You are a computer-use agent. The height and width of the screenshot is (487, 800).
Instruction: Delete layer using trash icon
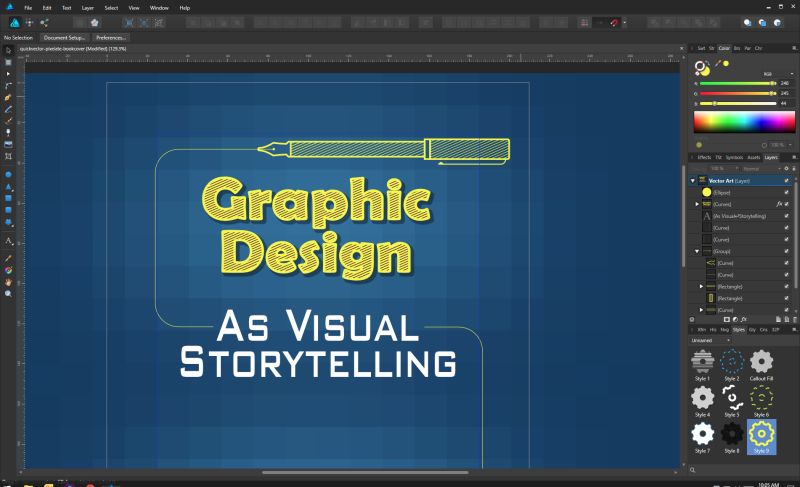[x=794, y=319]
